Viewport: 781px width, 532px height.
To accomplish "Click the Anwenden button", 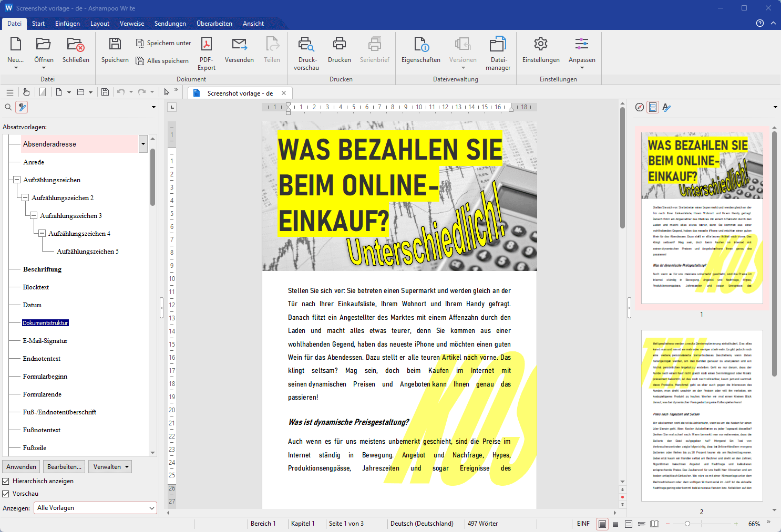I will point(21,466).
